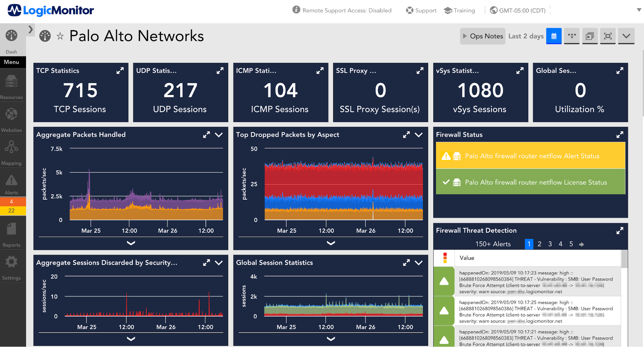Open the Support link

421,10
